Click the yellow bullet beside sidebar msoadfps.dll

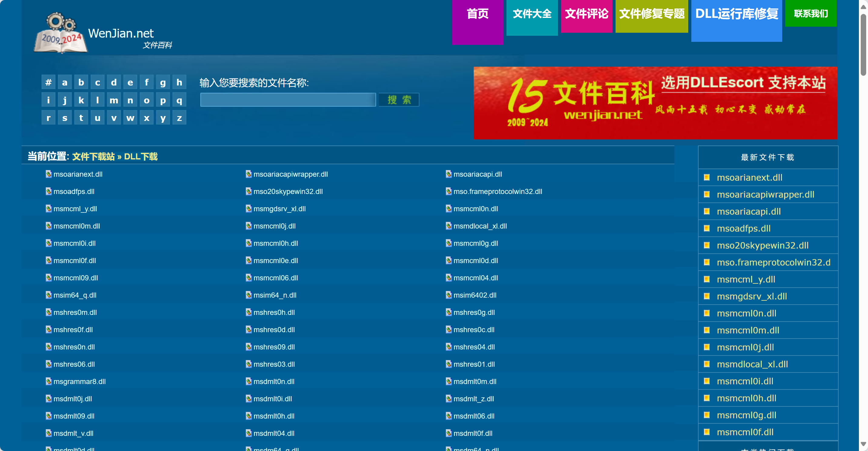click(707, 228)
